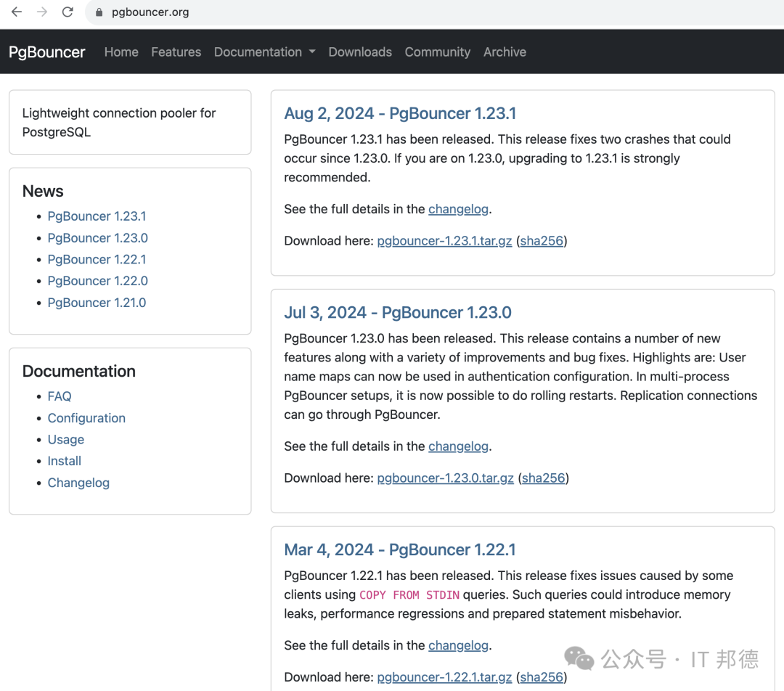The height and width of the screenshot is (691, 784).
Task: Download pgbouncer-1.22.1.tar.gz
Action: point(444,677)
